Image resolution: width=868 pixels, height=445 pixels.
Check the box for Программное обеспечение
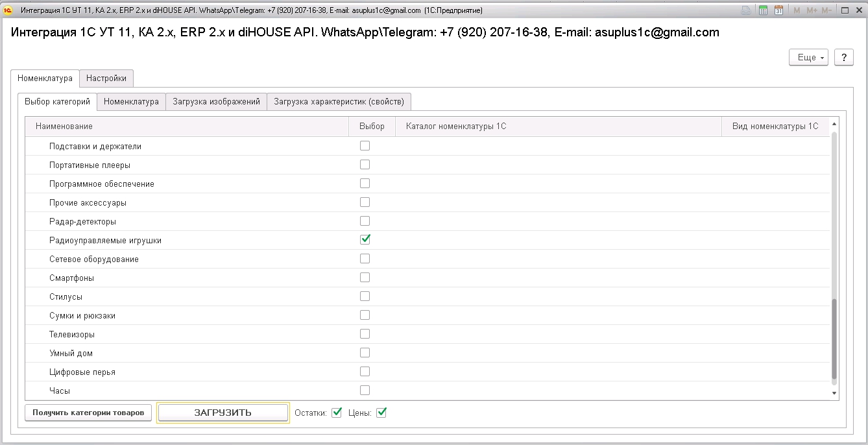pos(365,184)
